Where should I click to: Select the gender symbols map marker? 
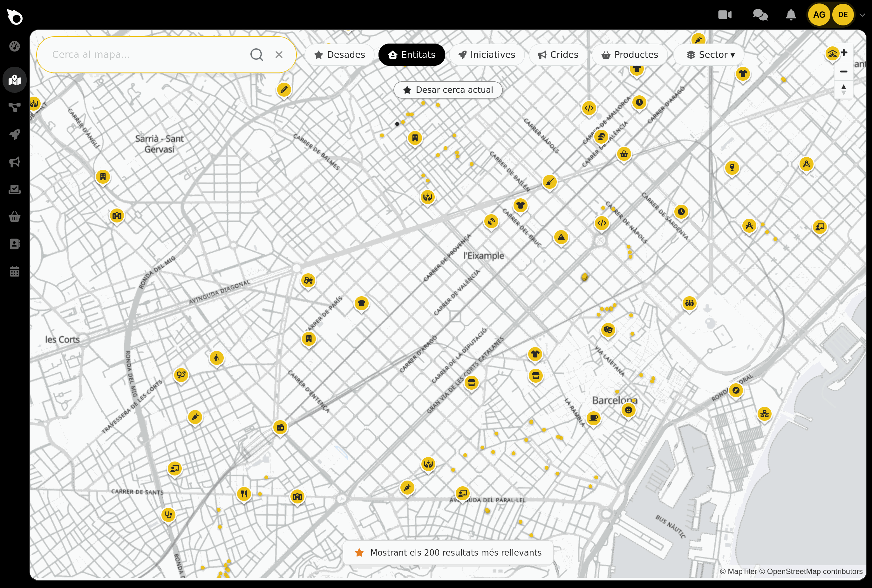pos(181,375)
